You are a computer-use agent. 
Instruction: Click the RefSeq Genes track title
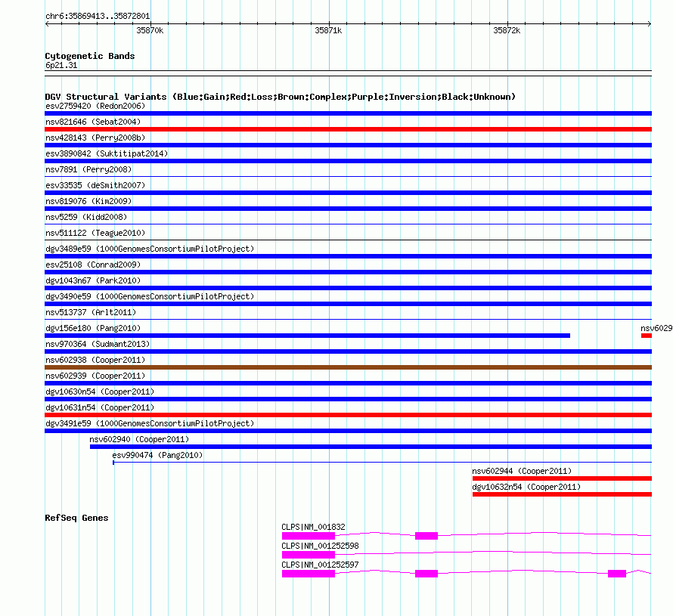(x=76, y=518)
